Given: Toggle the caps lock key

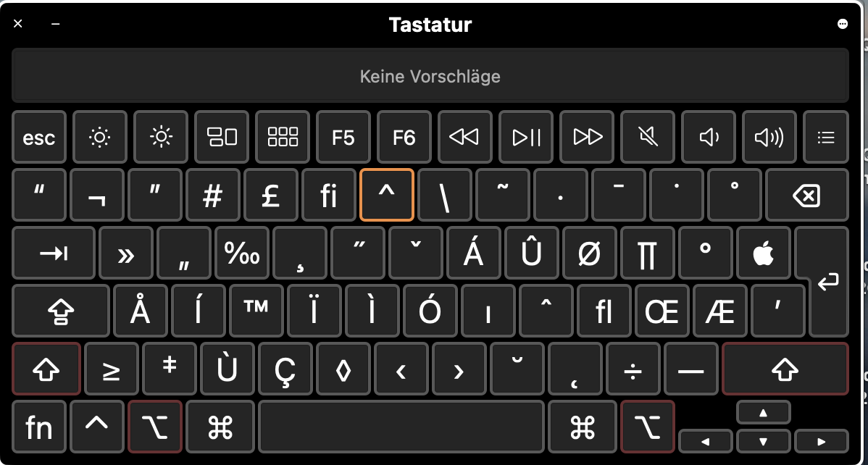Looking at the screenshot, I should click(60, 311).
